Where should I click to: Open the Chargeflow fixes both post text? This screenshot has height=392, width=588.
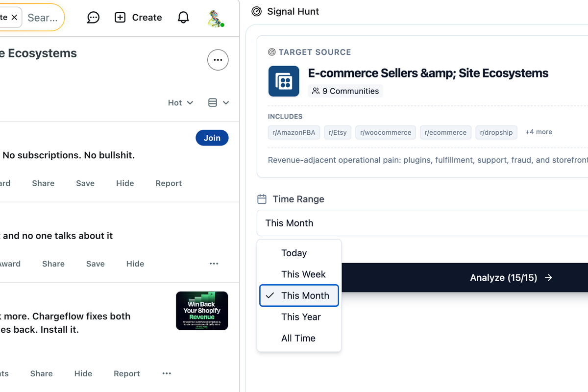pyautogui.click(x=66, y=323)
